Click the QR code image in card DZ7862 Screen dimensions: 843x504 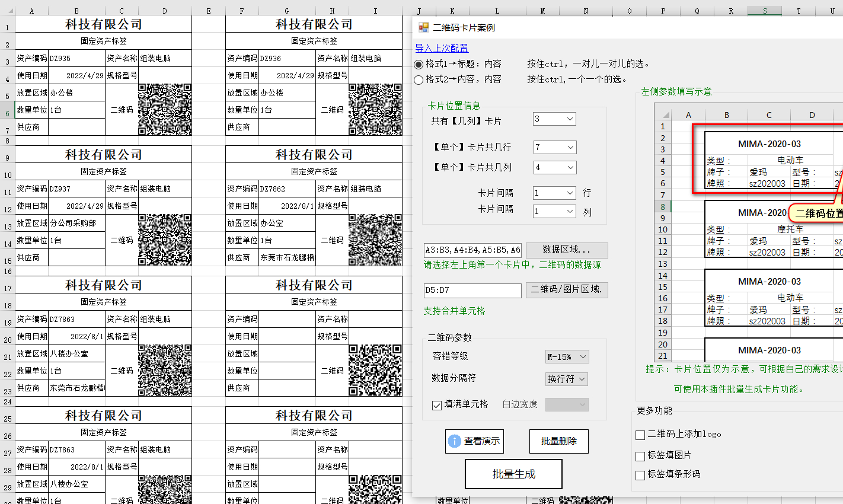point(375,240)
